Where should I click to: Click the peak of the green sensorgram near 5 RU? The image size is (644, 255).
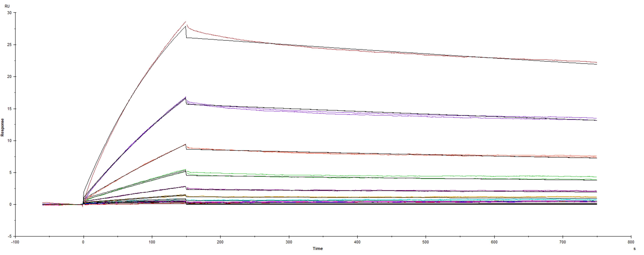[185, 170]
